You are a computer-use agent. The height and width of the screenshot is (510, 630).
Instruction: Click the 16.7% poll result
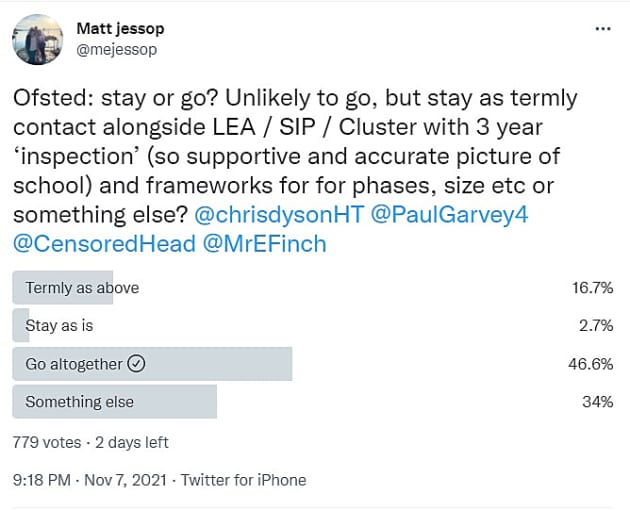click(x=590, y=288)
